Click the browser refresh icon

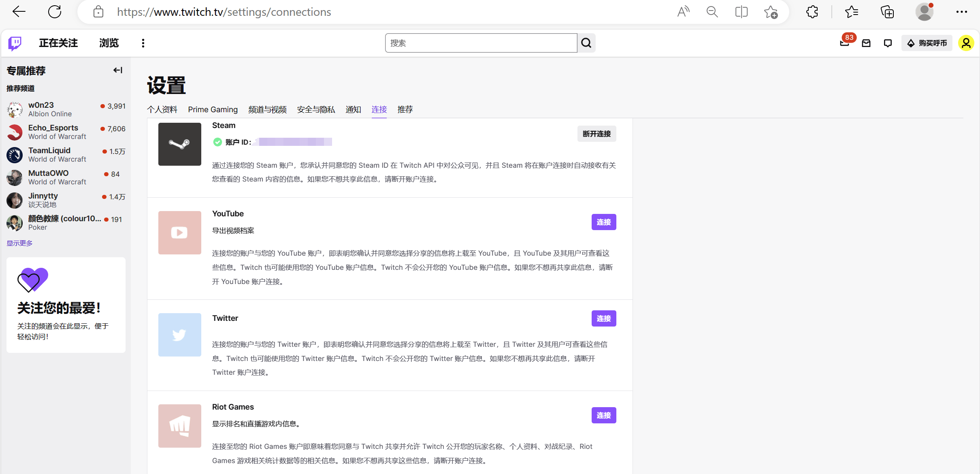(55, 12)
